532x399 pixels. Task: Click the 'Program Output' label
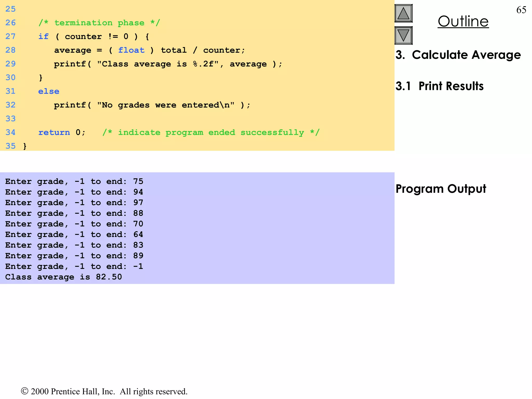point(441,189)
